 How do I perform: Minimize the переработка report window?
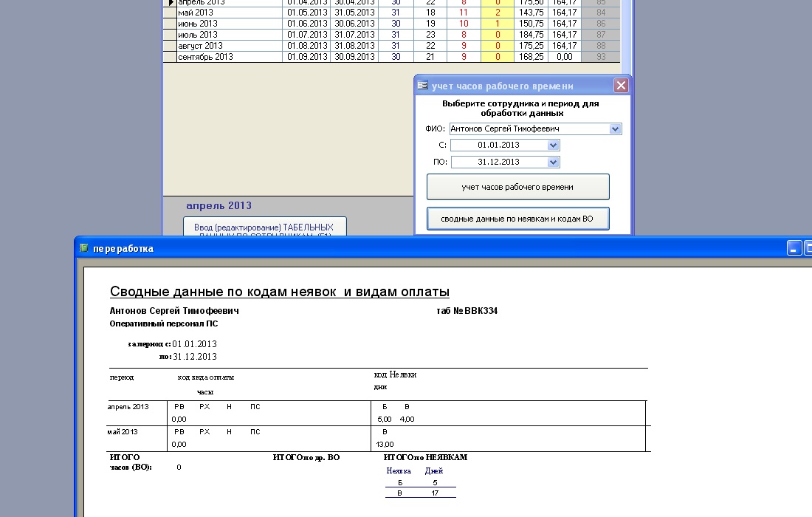pyautogui.click(x=794, y=249)
